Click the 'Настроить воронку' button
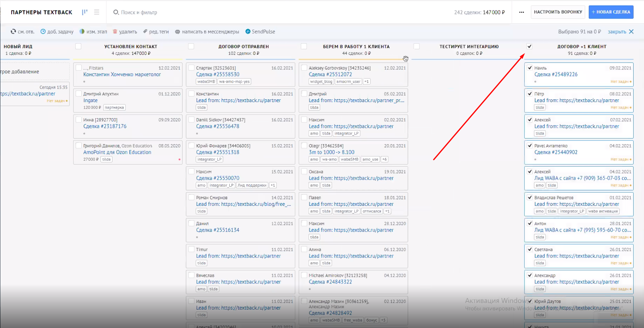This screenshot has height=328, width=644. (558, 12)
